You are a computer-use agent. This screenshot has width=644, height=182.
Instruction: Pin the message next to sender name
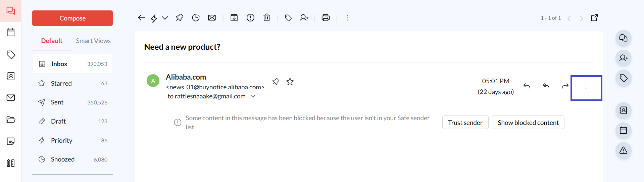pyautogui.click(x=276, y=82)
